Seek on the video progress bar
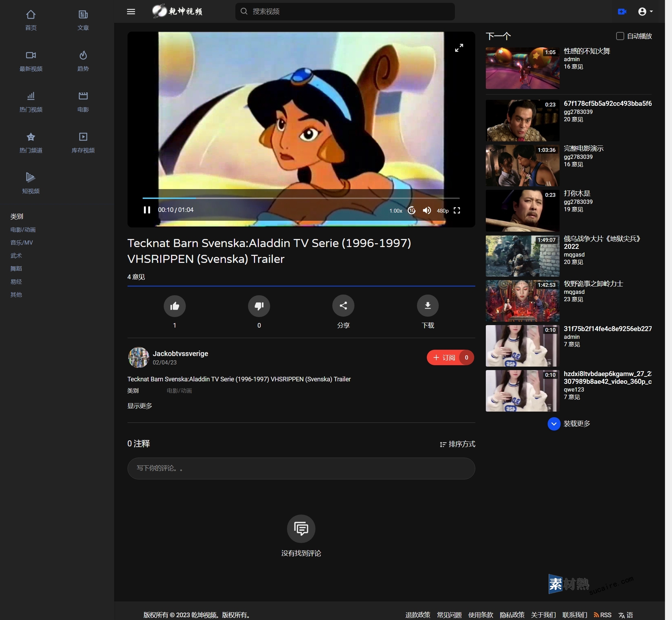Image resolution: width=672 pixels, height=620 pixels. pos(301,198)
